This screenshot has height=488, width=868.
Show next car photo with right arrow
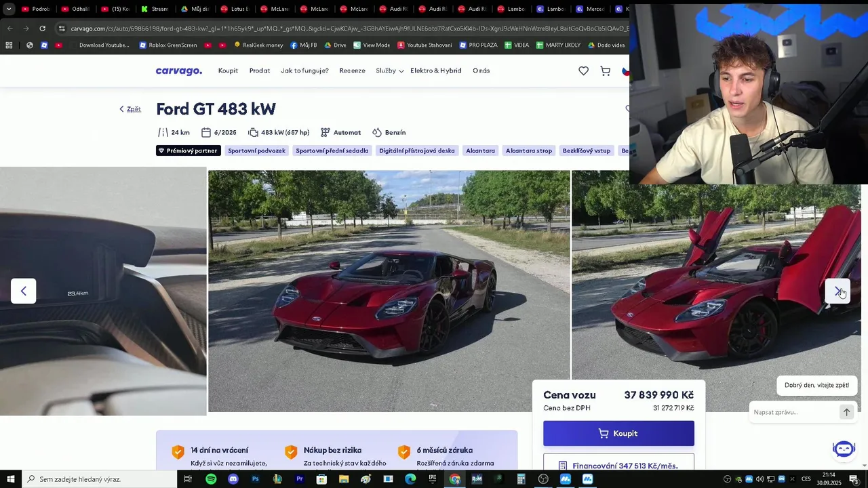pos(837,291)
